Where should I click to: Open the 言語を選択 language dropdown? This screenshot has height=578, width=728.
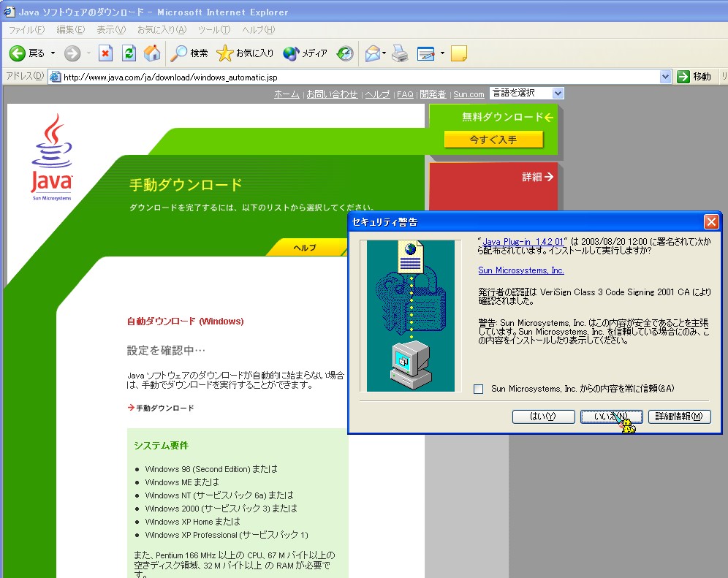526,94
